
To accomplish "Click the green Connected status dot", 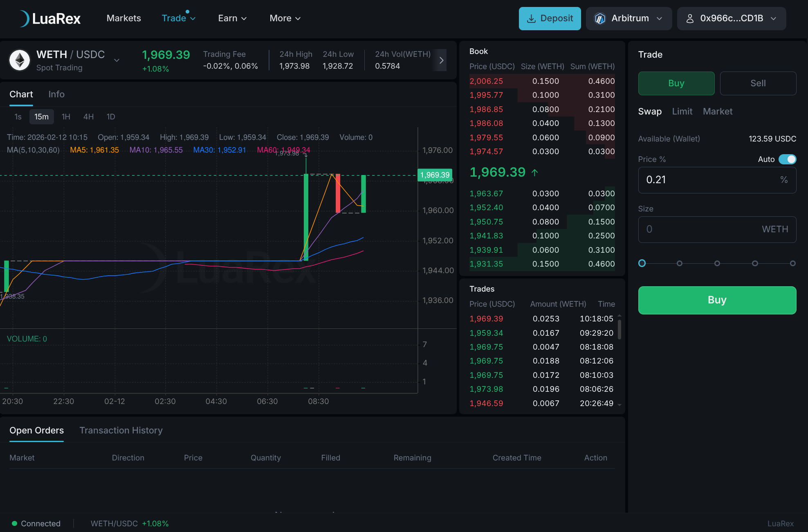I will [x=14, y=523].
